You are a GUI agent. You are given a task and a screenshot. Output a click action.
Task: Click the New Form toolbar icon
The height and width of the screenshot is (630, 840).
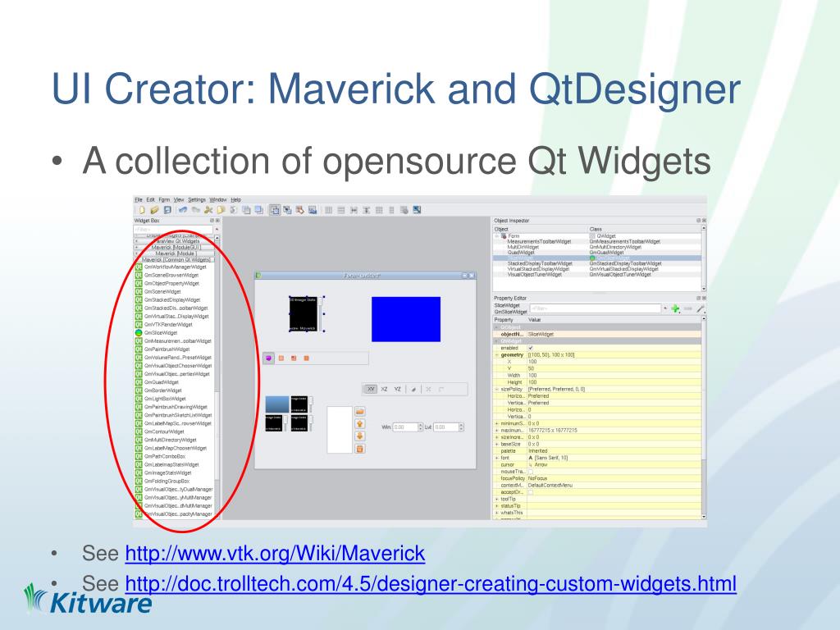tap(142, 210)
